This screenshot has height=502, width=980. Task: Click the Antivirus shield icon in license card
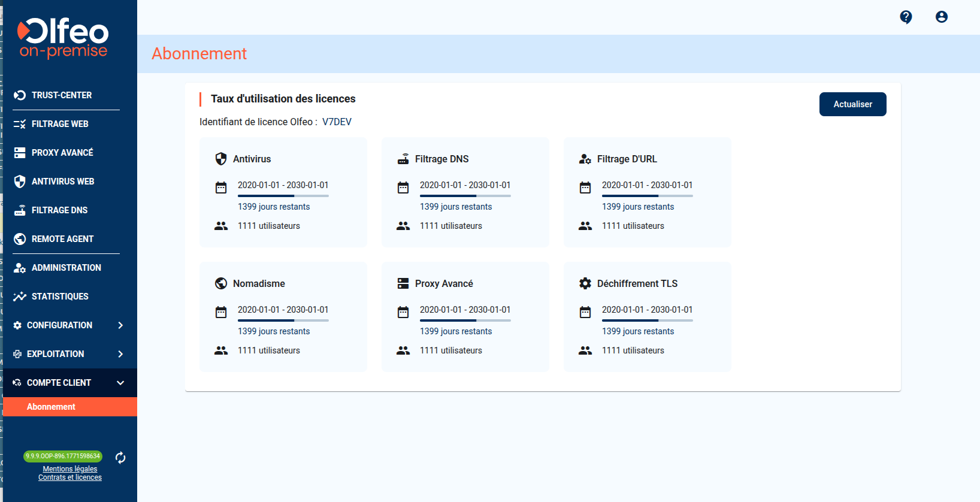click(221, 159)
